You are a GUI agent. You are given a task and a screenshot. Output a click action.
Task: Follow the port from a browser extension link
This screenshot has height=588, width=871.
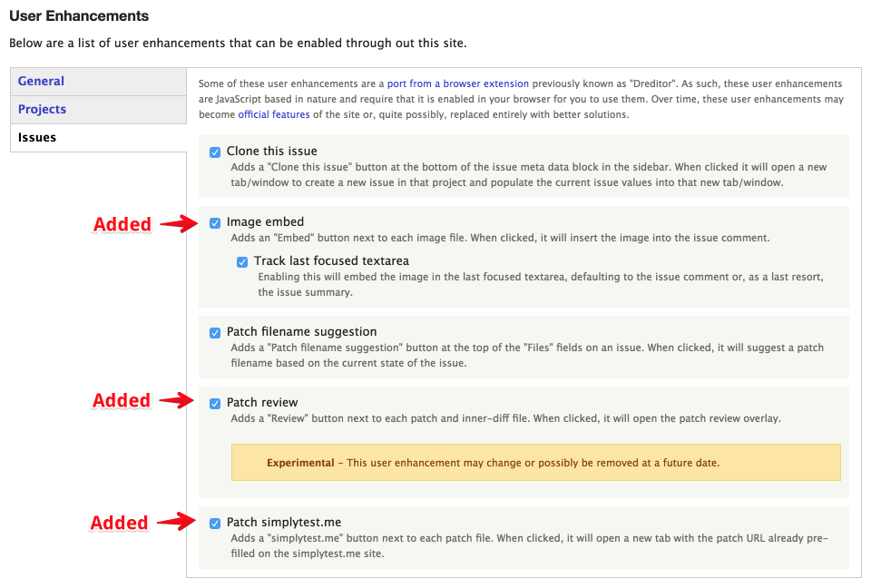click(x=457, y=83)
